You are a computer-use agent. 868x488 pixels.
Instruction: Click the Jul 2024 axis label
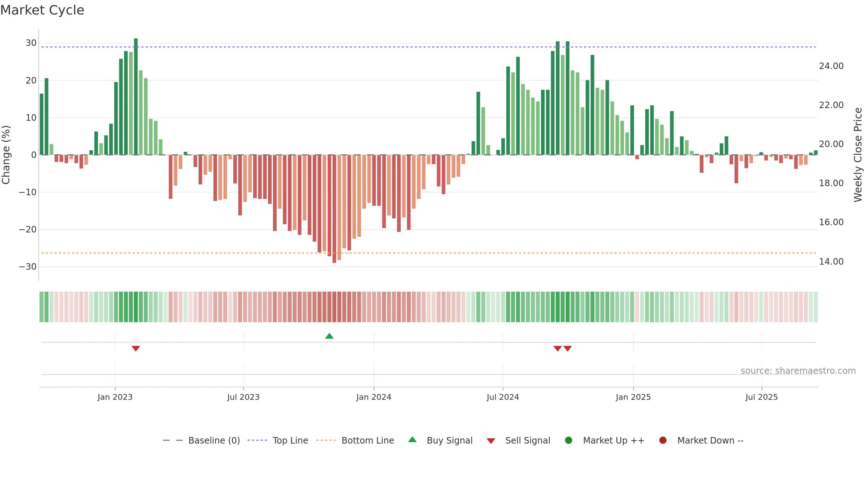(x=503, y=397)
